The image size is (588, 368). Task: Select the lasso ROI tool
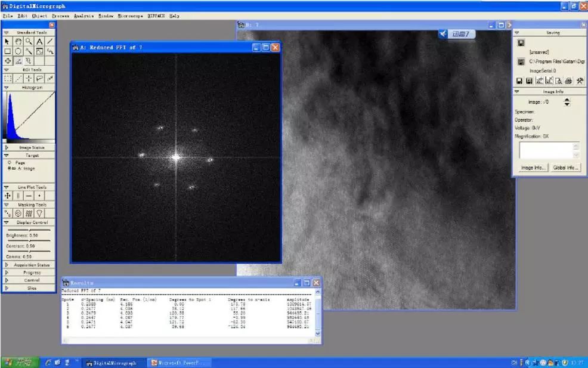[39, 78]
